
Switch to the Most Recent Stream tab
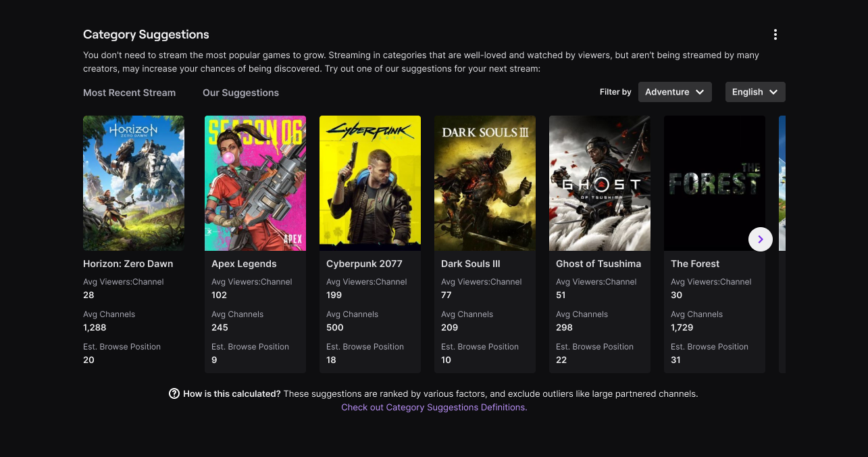pos(129,93)
